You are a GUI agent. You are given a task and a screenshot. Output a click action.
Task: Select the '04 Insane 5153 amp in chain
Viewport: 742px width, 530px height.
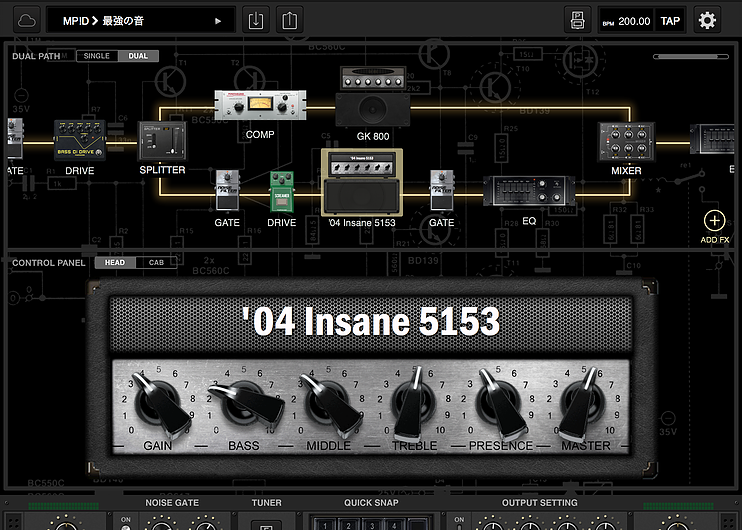tap(362, 182)
